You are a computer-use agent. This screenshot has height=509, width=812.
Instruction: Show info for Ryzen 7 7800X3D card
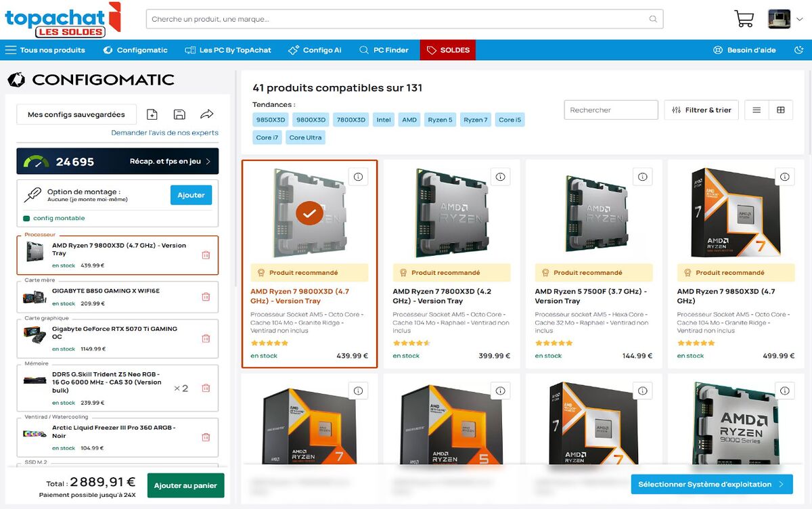tap(501, 177)
